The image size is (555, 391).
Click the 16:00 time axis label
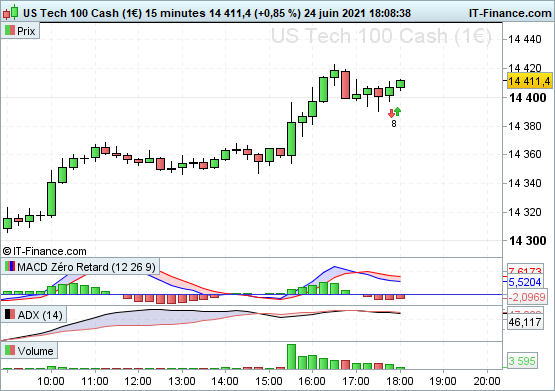pyautogui.click(x=312, y=381)
